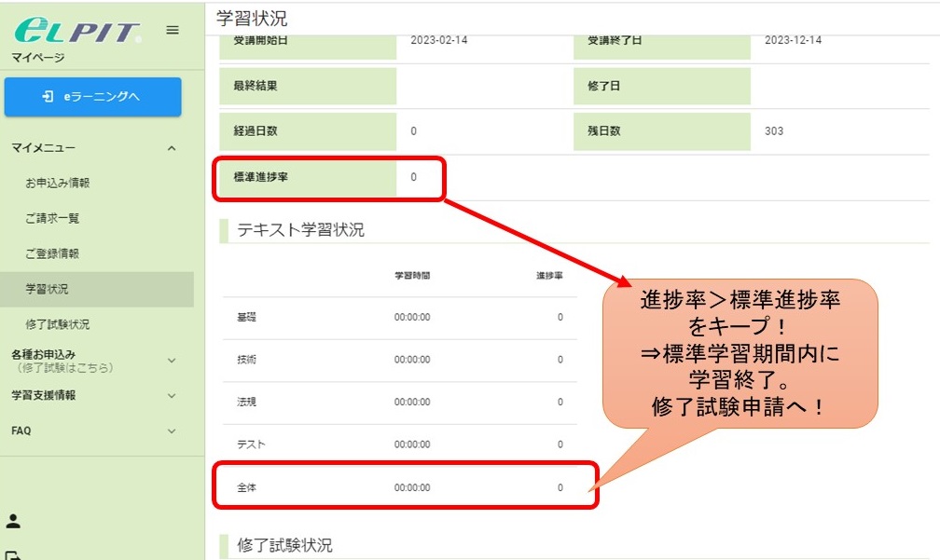The height and width of the screenshot is (560, 940).
Task: Open ご請求一覧 menu item
Action: click(52, 218)
